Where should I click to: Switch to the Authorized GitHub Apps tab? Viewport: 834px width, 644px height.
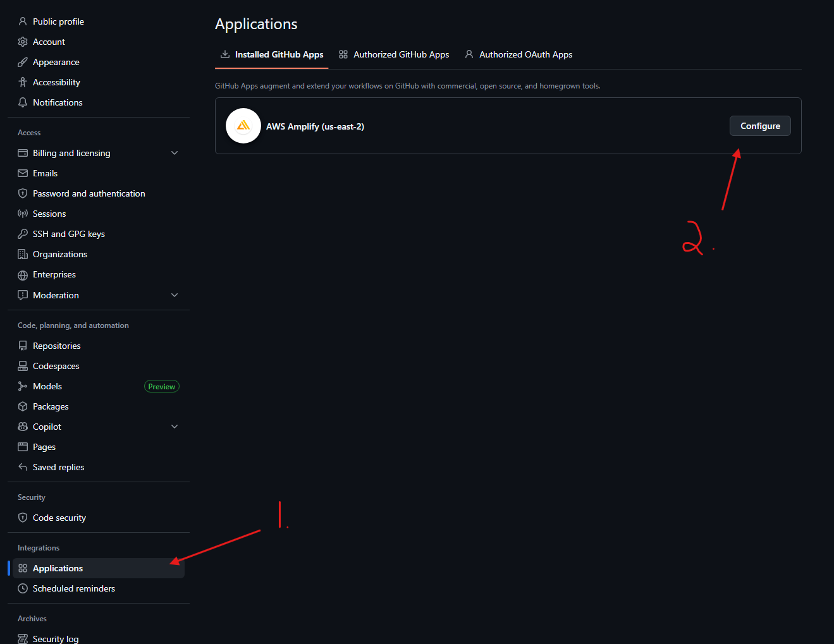pos(401,54)
